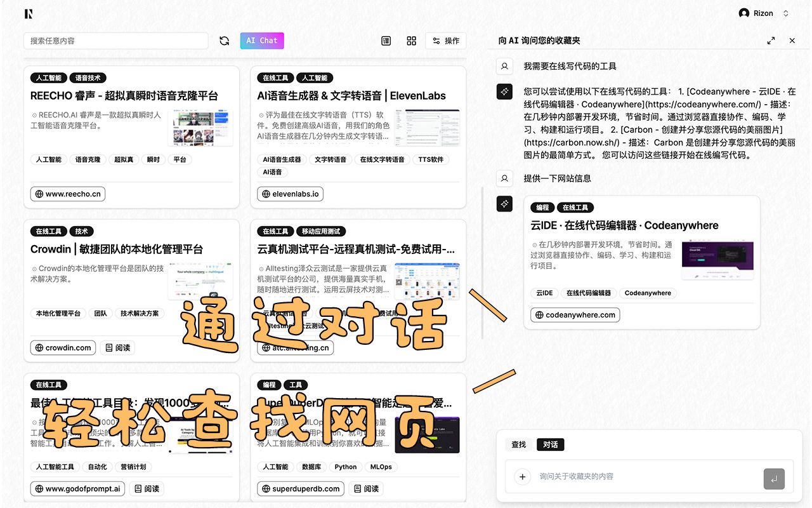Expand the AI panel using the fullscreen arrows icon
Image resolution: width=812 pixels, height=508 pixels.
click(771, 40)
